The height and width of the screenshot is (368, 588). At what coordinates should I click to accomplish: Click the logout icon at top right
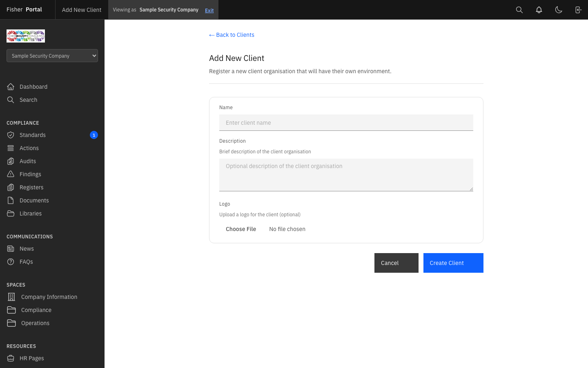coord(578,9)
